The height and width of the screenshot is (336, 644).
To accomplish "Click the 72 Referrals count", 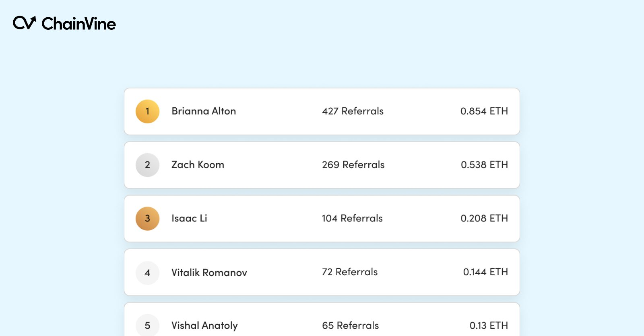I will [350, 272].
